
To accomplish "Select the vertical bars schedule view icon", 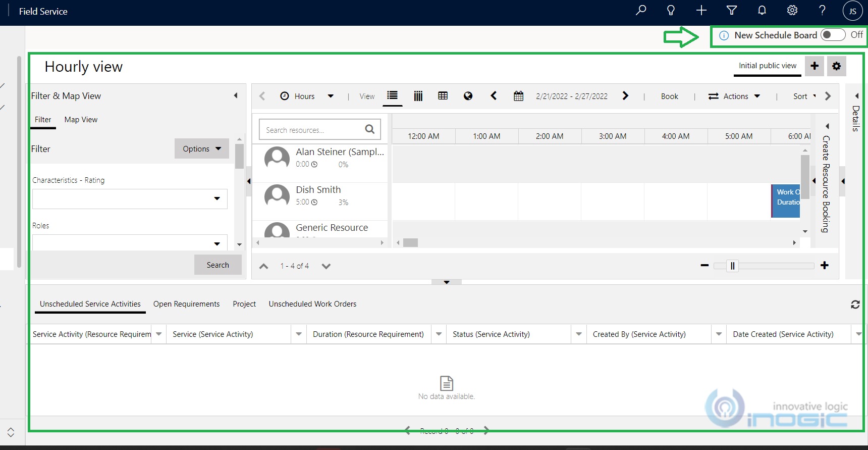I will point(418,96).
